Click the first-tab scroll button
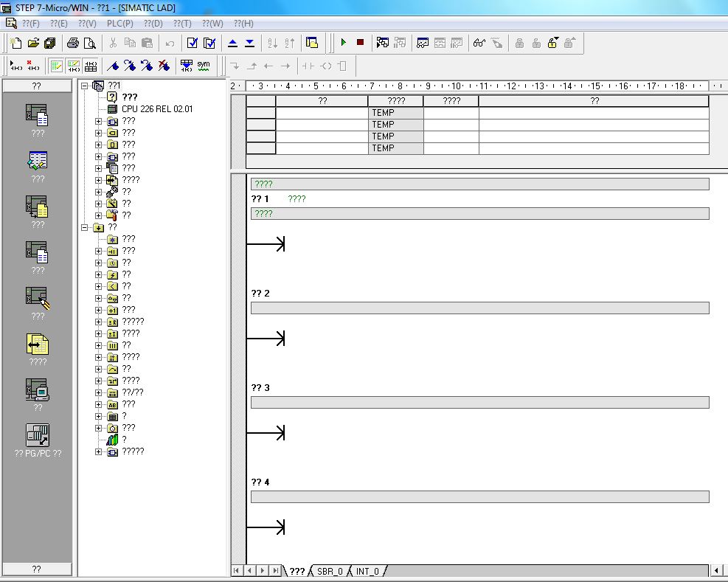The width and height of the screenshot is (728, 582). point(236,570)
